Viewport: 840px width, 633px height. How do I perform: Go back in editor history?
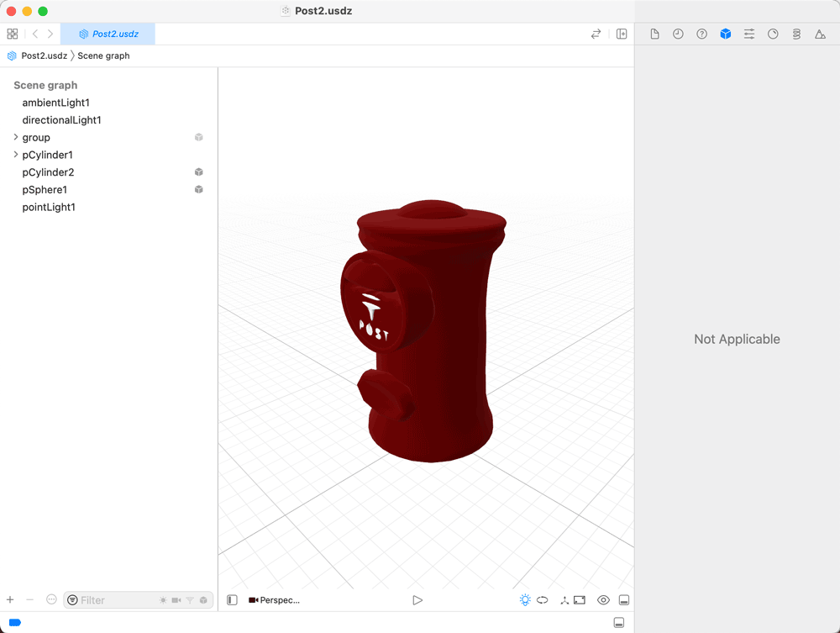[35, 34]
